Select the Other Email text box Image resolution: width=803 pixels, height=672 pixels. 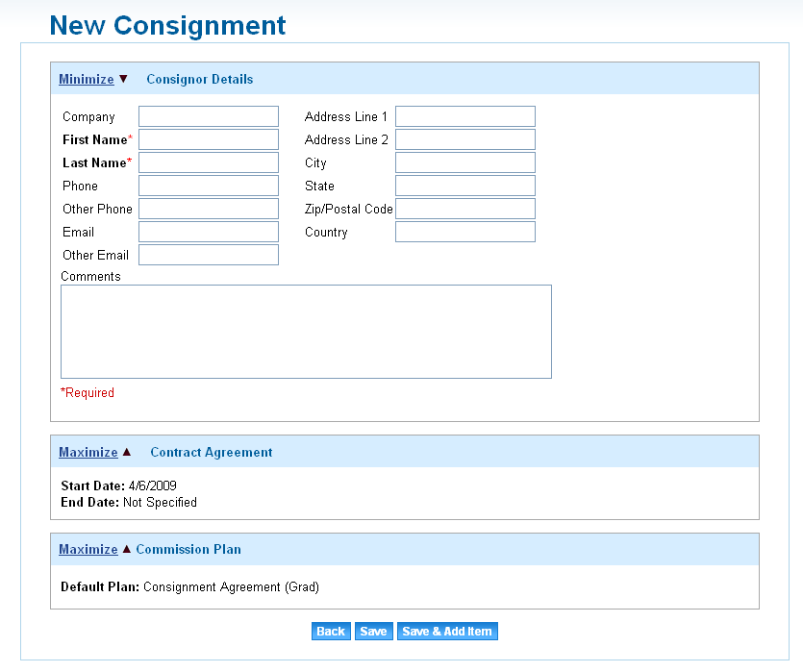[209, 255]
